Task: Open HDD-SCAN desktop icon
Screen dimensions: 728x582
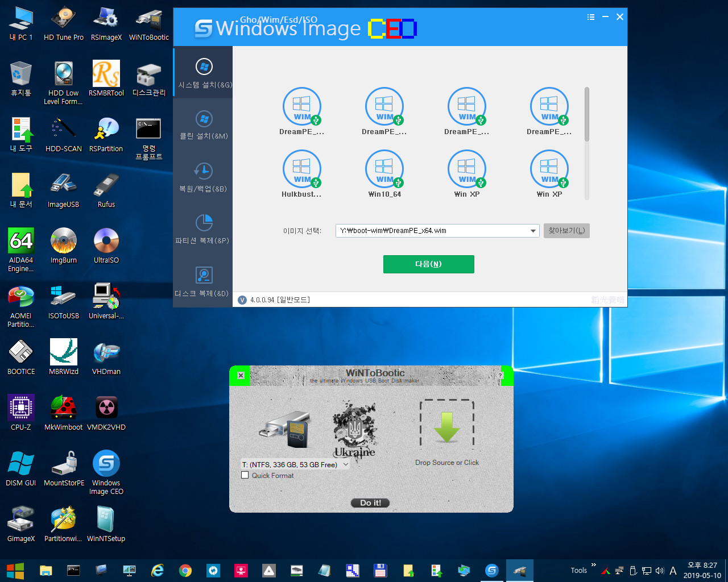Action: tap(64, 135)
